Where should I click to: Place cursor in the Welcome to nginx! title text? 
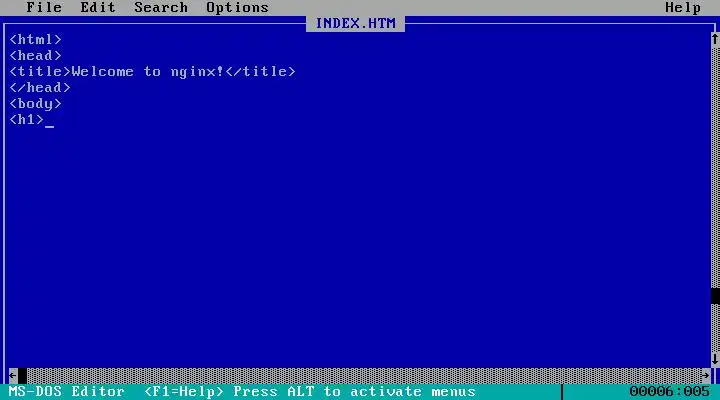[x=148, y=72]
